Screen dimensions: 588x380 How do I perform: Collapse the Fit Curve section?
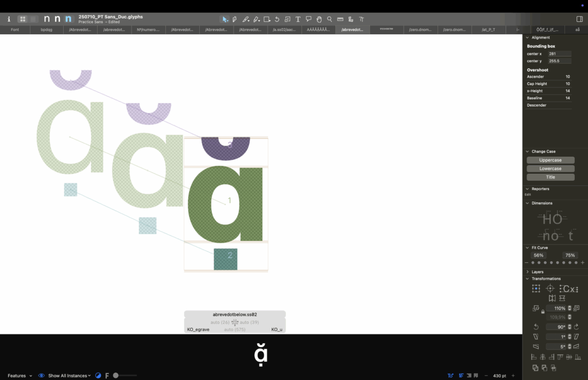coord(527,248)
